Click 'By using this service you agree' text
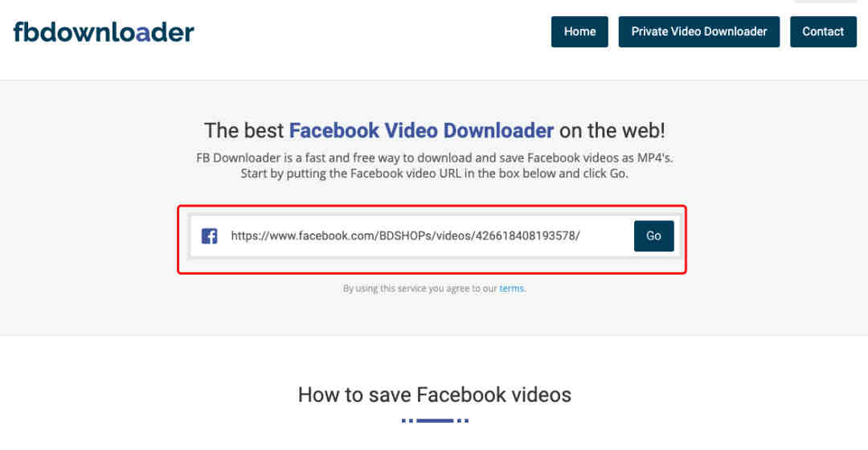 (420, 288)
